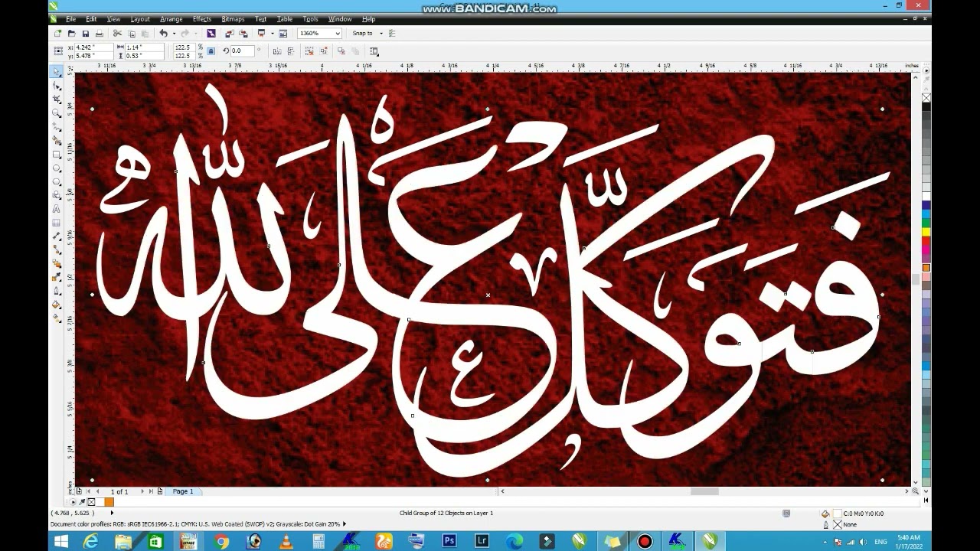Image resolution: width=980 pixels, height=551 pixels.
Task: Select the Basic Shapes tool
Action: pyautogui.click(x=57, y=195)
